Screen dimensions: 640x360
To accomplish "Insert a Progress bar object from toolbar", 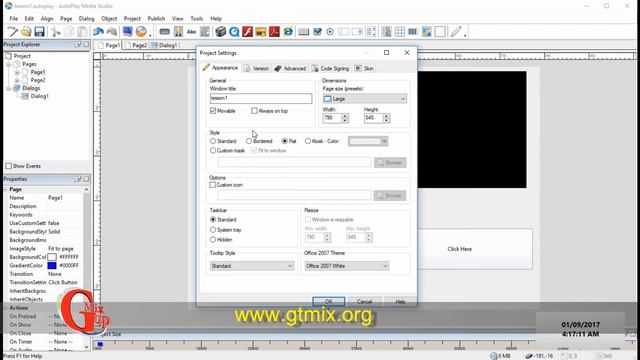I will tap(413, 31).
